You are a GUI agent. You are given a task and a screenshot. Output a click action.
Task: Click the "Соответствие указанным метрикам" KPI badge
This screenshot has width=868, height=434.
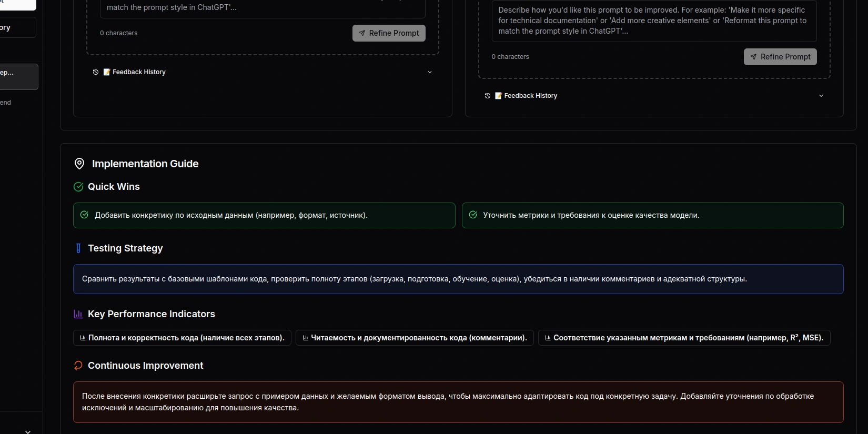coord(684,338)
